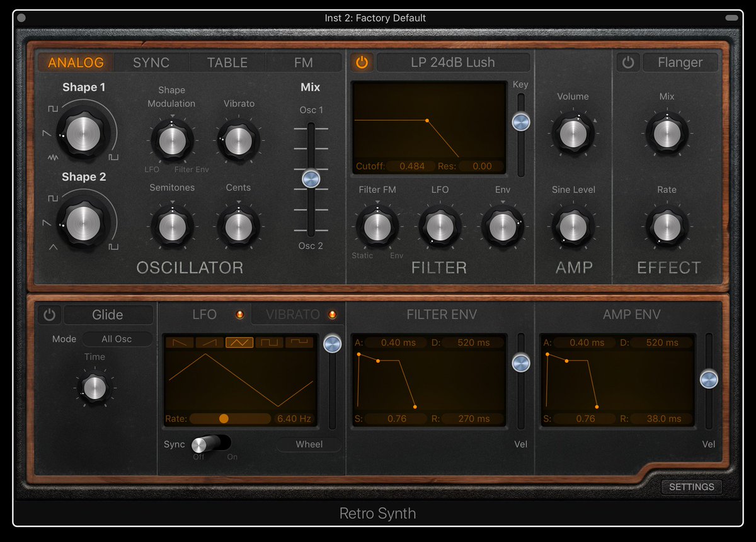756x542 pixels.
Task: Click the Amp Env Vel slider
Action: pos(709,379)
